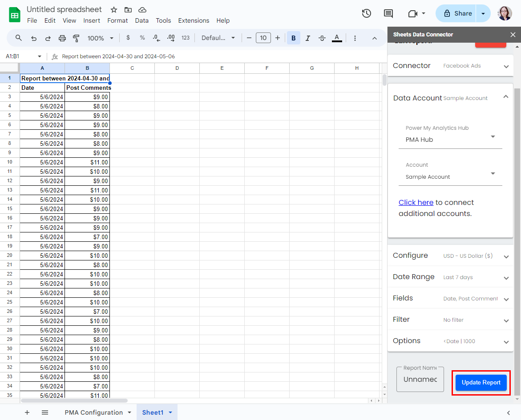Screen dimensions: 521x420
Task: Follow the Click here link
Action: (416, 202)
